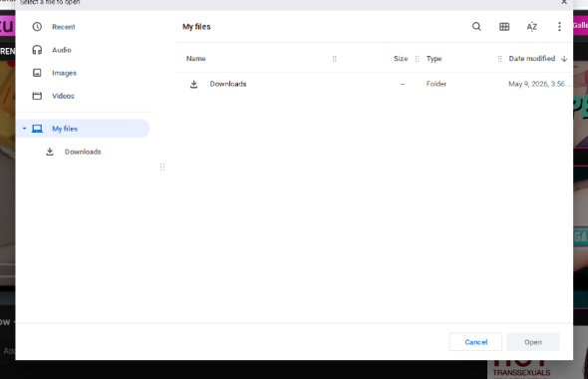This screenshot has width=588, height=379.
Task: Click the Type column resize handle
Action: pos(499,59)
